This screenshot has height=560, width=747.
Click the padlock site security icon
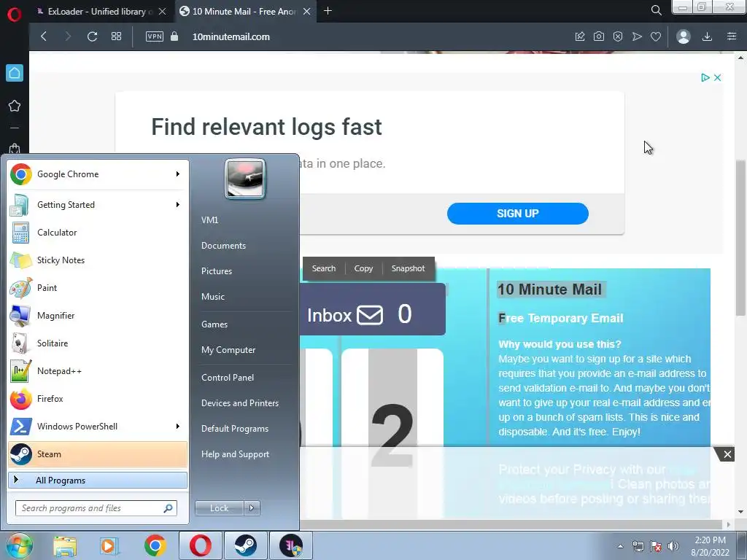click(x=174, y=36)
